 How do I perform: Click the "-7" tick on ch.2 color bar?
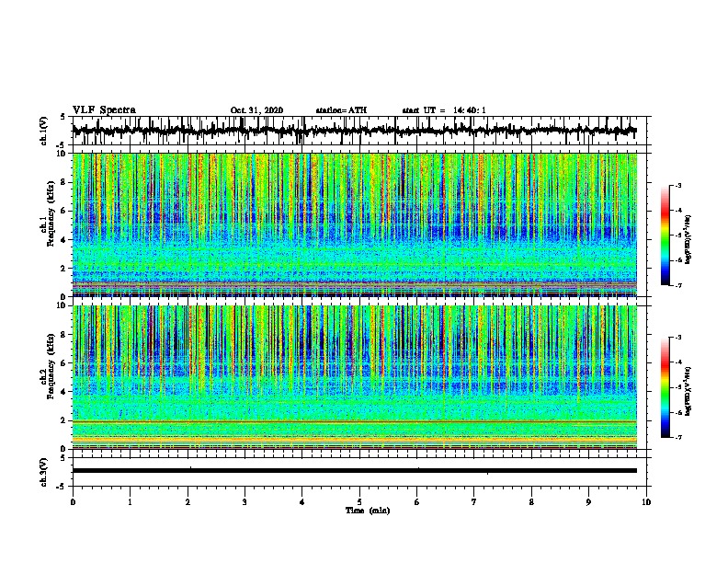(678, 437)
